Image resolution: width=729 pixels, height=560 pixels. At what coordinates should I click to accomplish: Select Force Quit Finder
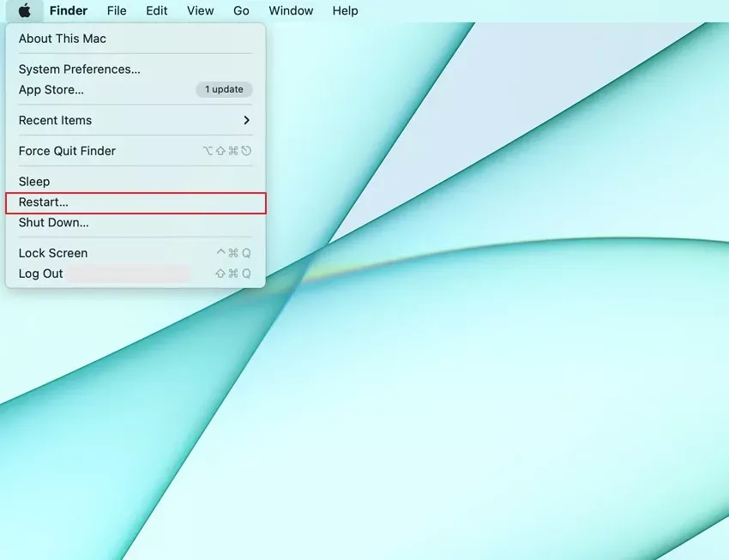(x=136, y=151)
